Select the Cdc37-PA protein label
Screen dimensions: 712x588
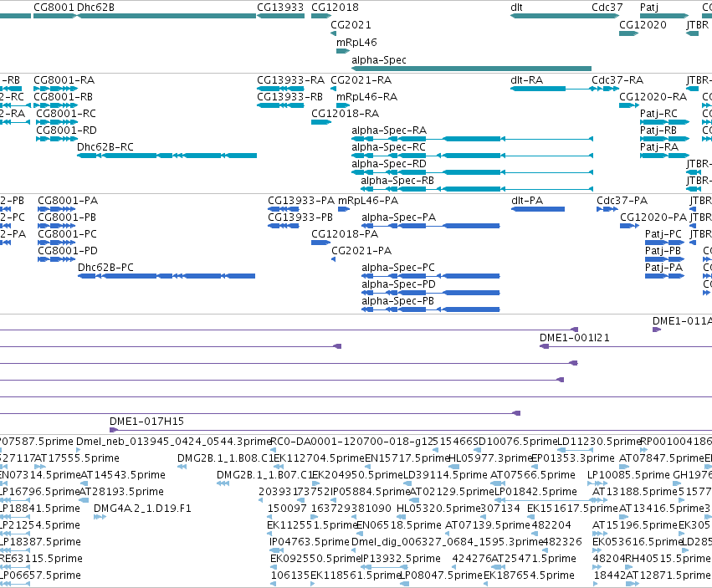tap(622, 201)
